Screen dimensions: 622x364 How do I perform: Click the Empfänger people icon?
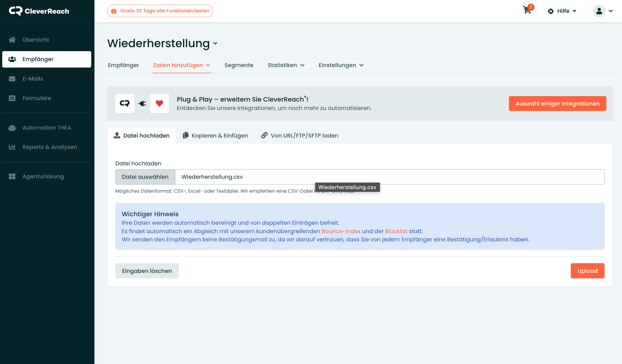pyautogui.click(x=12, y=59)
